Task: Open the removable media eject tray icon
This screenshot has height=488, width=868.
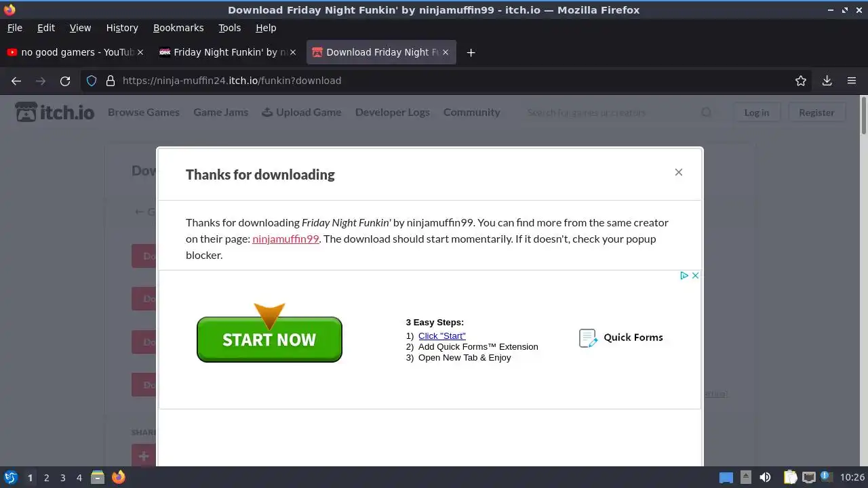Action: [x=745, y=477]
